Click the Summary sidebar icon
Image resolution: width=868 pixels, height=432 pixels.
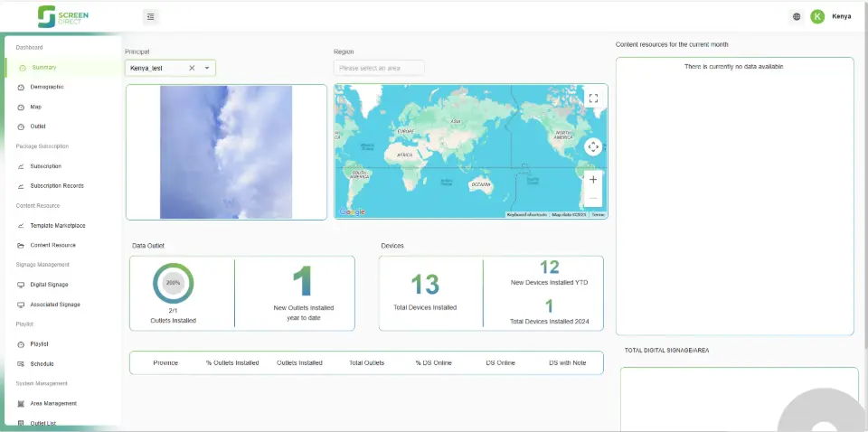coord(22,68)
